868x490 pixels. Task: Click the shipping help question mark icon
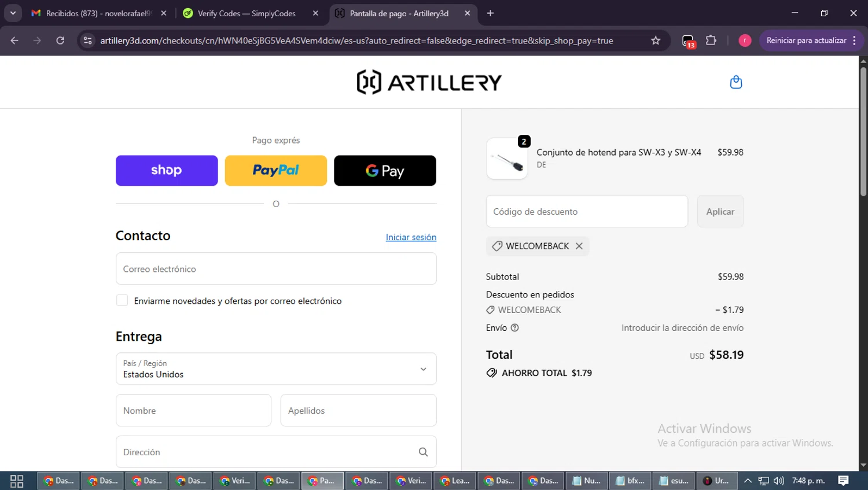[514, 327]
